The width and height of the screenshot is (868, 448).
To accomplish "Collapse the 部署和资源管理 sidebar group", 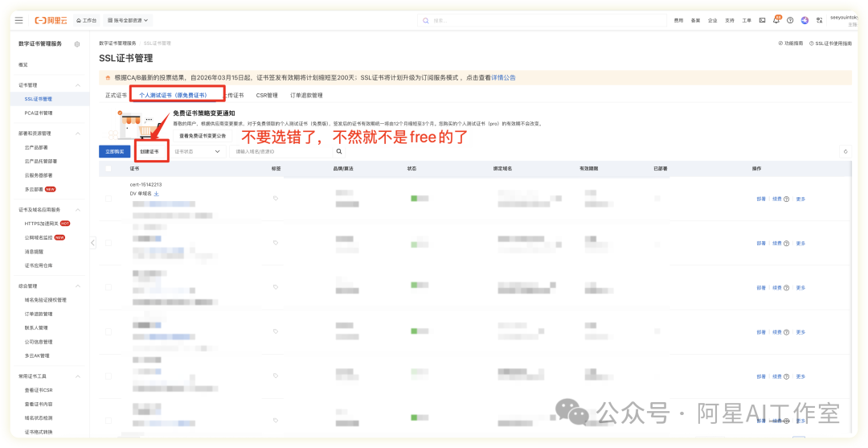I will pos(78,134).
